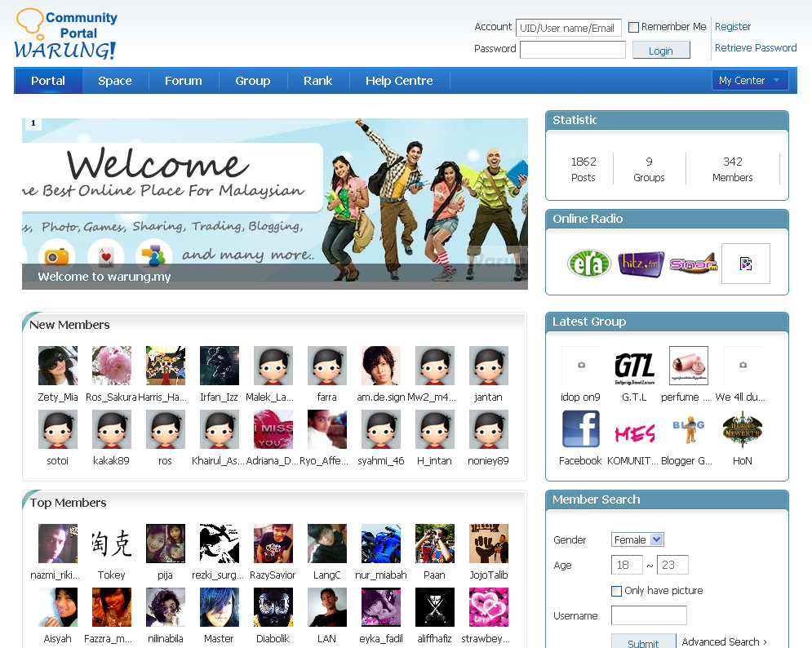Image resolution: width=812 pixels, height=648 pixels.
Task: Open the 342 Members statistic
Action: (x=732, y=169)
